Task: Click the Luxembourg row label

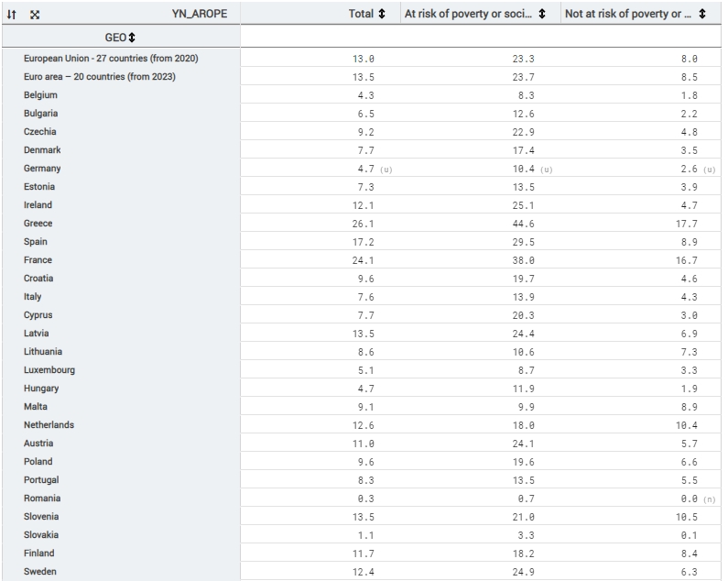Action: pos(49,370)
